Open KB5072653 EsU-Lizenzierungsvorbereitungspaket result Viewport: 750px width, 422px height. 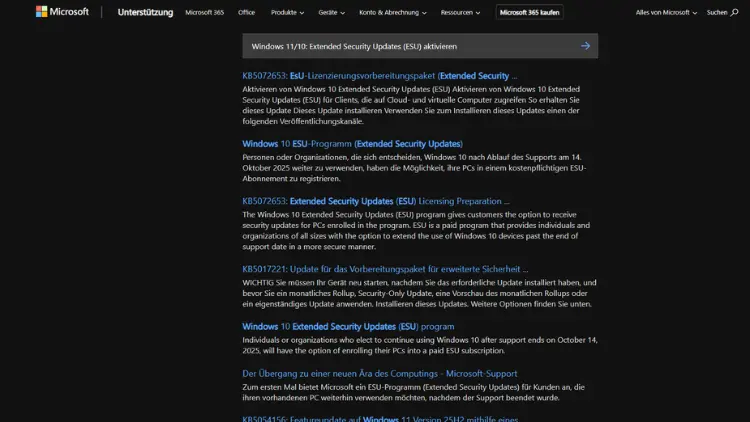click(x=379, y=76)
